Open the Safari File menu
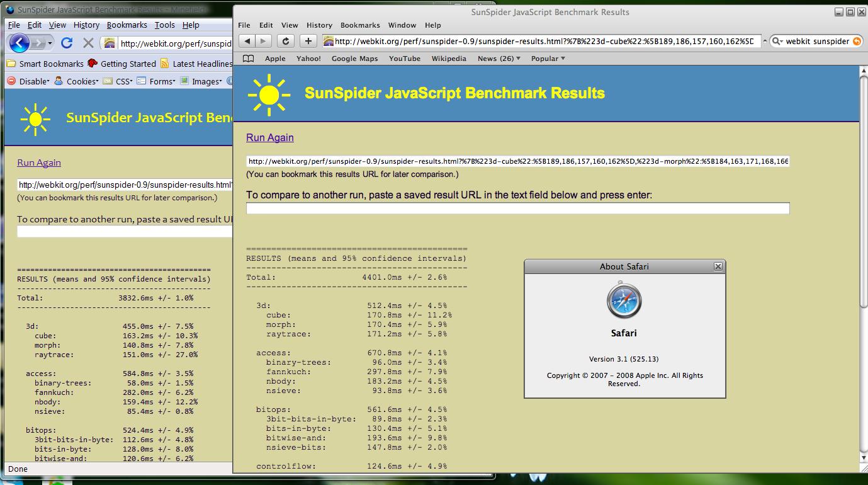 point(244,25)
